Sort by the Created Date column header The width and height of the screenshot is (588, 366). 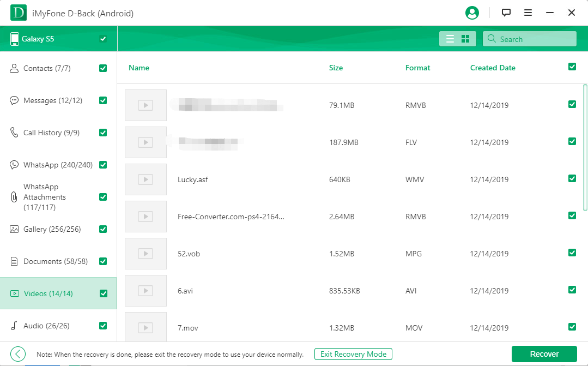493,68
